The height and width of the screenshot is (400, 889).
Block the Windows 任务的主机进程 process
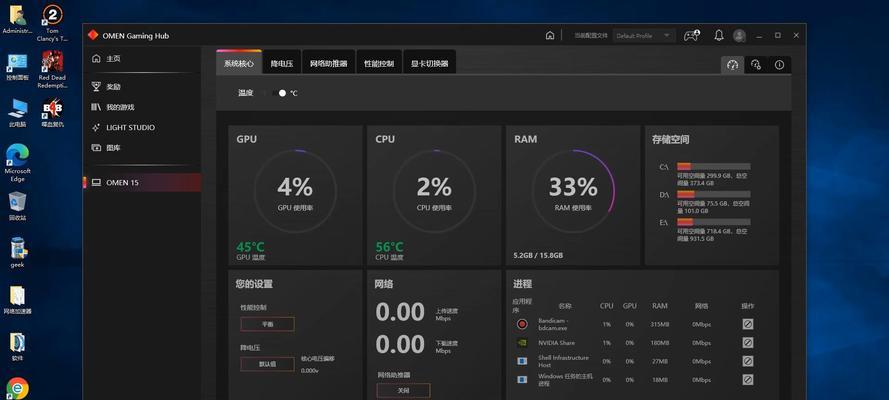coord(748,380)
